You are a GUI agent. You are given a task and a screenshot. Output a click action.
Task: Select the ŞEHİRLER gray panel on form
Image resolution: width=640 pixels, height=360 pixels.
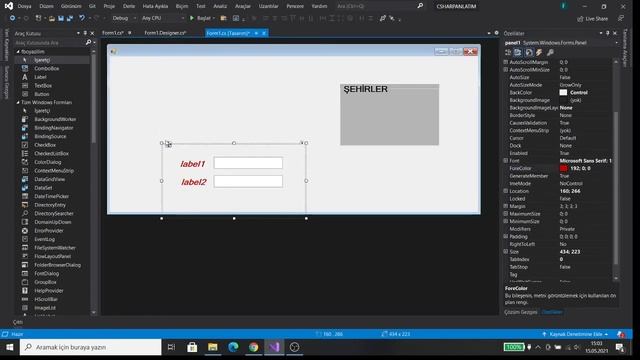[x=389, y=115]
